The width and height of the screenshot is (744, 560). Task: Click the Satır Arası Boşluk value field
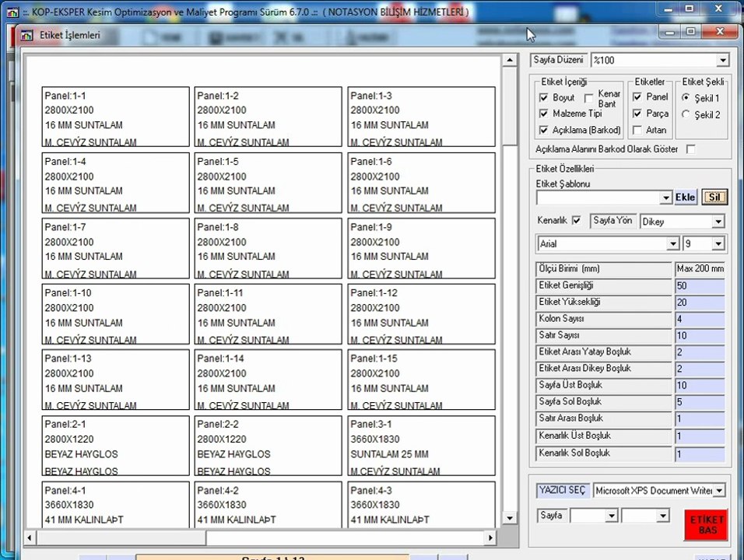coord(700,418)
